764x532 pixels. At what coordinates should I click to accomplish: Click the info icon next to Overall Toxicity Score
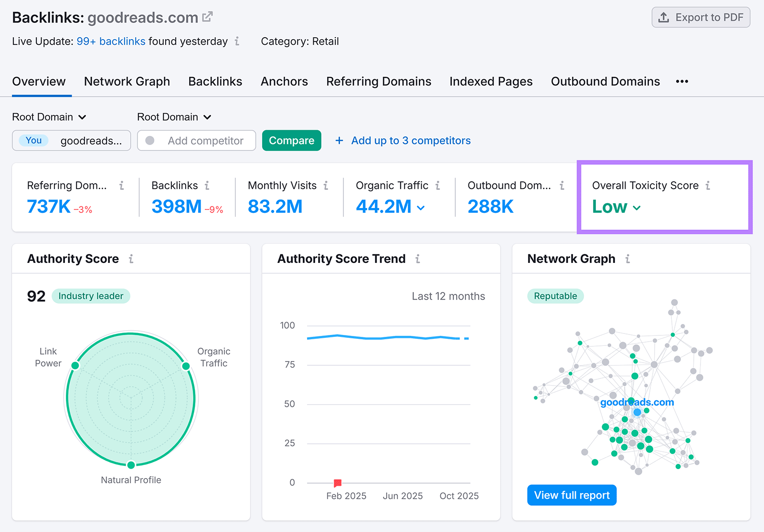tap(709, 186)
